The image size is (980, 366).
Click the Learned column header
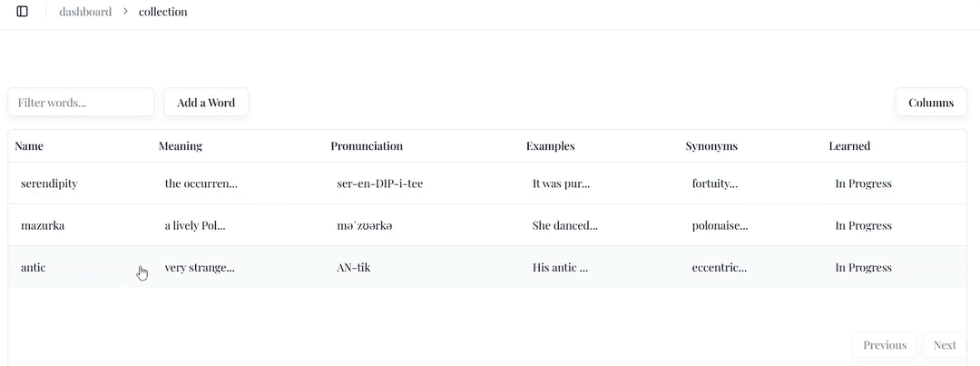[x=849, y=146]
